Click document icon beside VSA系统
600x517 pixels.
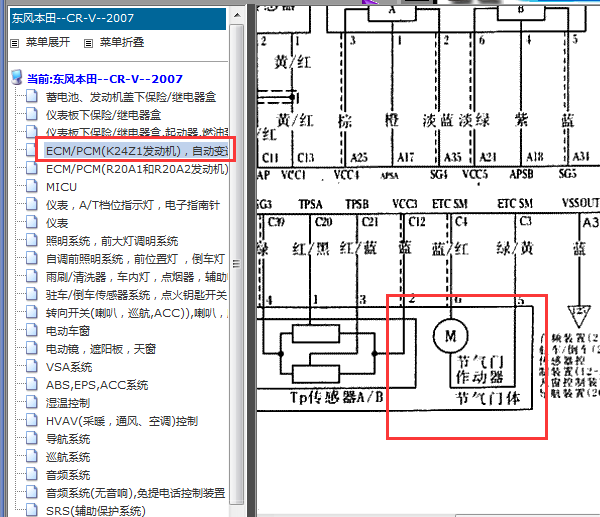32,366
